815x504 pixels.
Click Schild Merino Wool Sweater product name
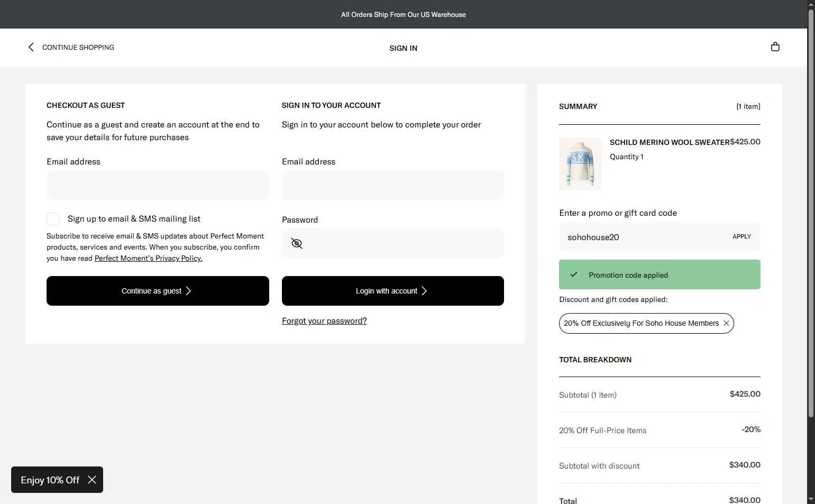pyautogui.click(x=670, y=142)
